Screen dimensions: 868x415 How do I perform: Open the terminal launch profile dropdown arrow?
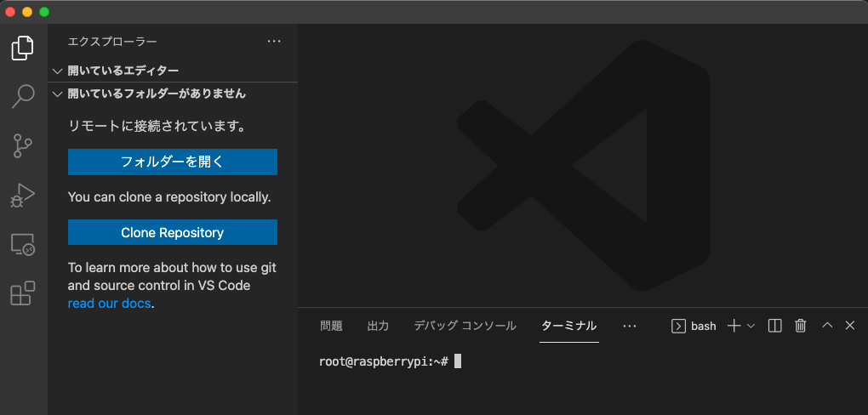point(751,326)
